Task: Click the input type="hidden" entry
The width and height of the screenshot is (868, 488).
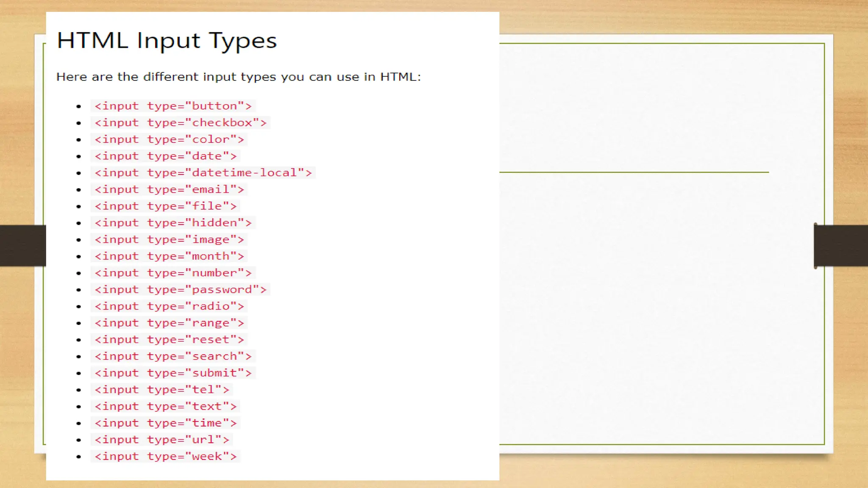Action: pos(173,223)
